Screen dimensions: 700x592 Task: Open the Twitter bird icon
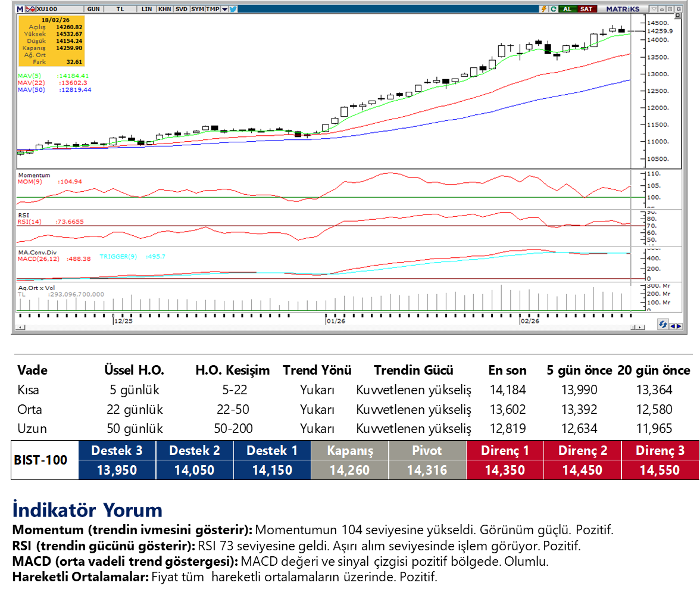coord(233,9)
